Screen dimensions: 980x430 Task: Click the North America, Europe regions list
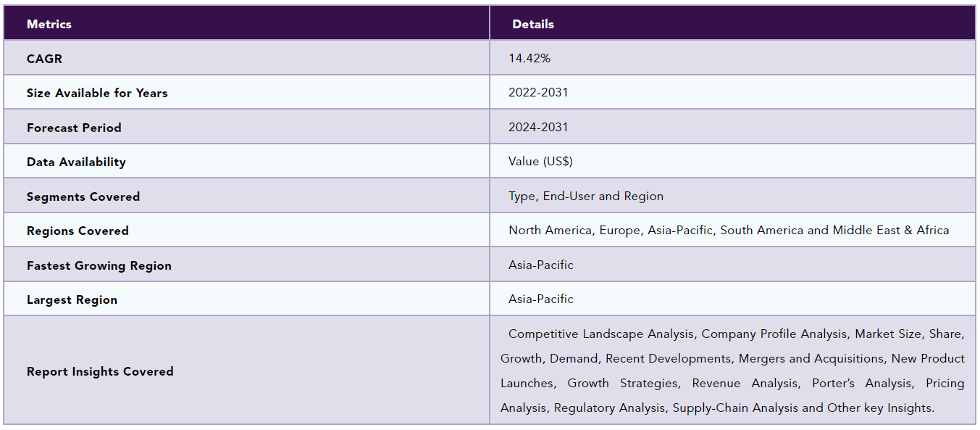tap(729, 230)
